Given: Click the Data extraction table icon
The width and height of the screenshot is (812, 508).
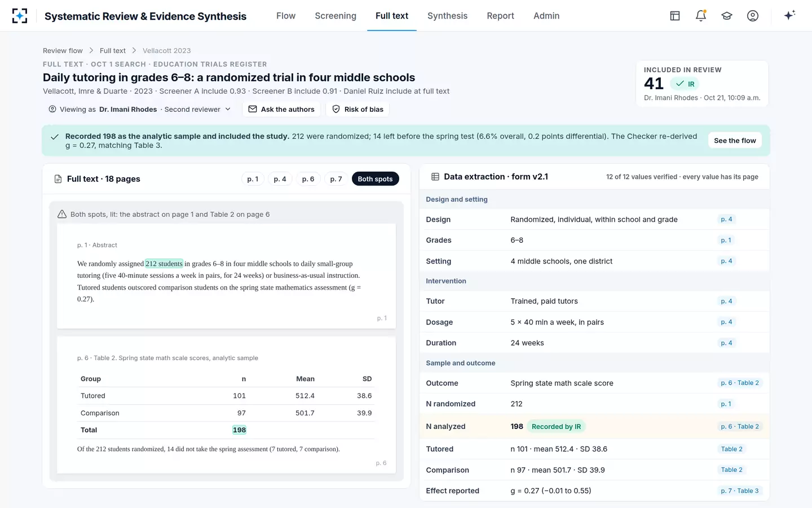Looking at the screenshot, I should pos(435,177).
